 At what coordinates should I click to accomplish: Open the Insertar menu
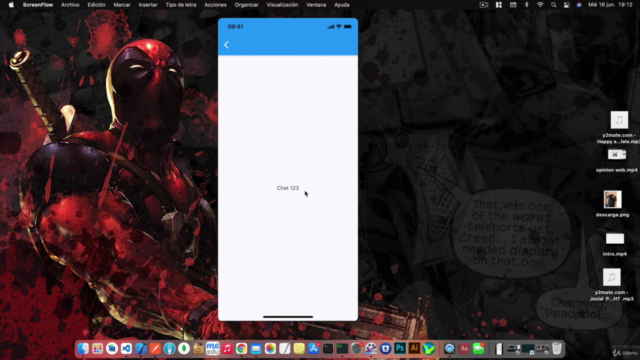(148, 5)
